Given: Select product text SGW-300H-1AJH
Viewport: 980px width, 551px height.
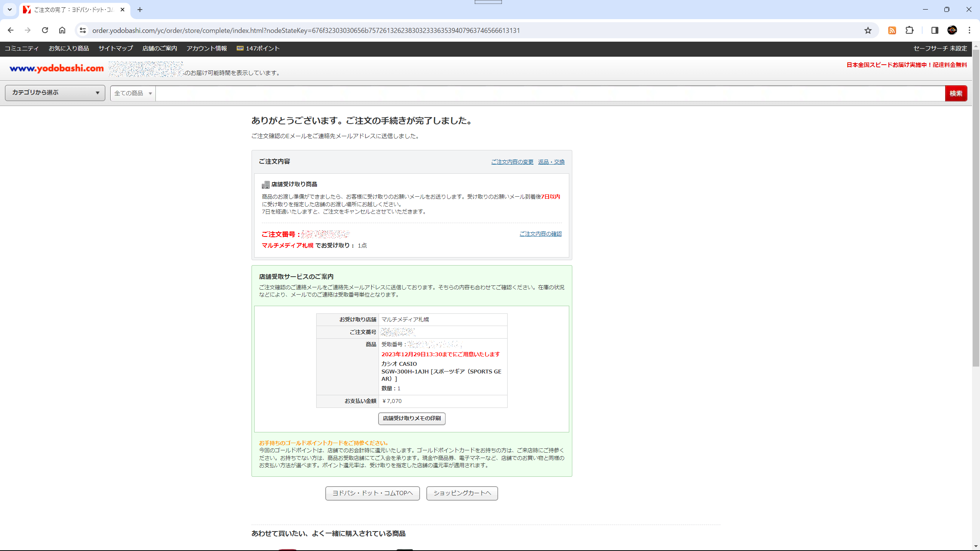Looking at the screenshot, I should (405, 372).
